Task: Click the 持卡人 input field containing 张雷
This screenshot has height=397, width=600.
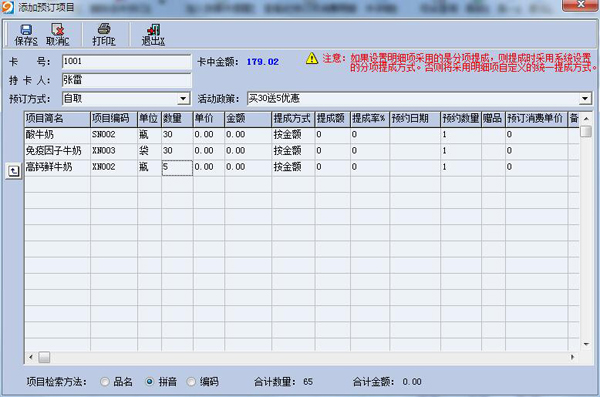Action: click(127, 80)
